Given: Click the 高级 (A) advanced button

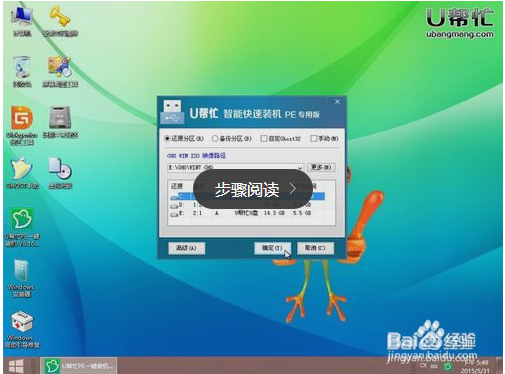Looking at the screenshot, I should [x=187, y=248].
